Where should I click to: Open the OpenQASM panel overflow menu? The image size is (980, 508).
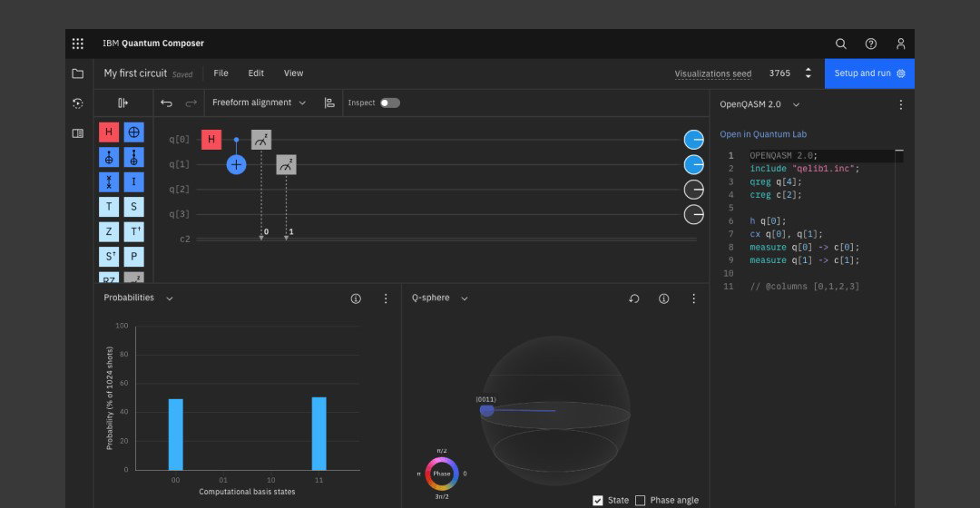(x=901, y=105)
